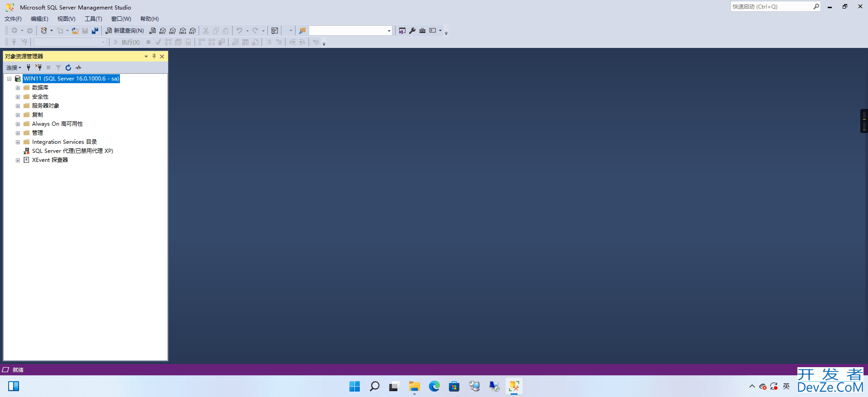This screenshot has height=397, width=868.
Task: Click the Widgets icon on the taskbar
Action: tap(14, 387)
